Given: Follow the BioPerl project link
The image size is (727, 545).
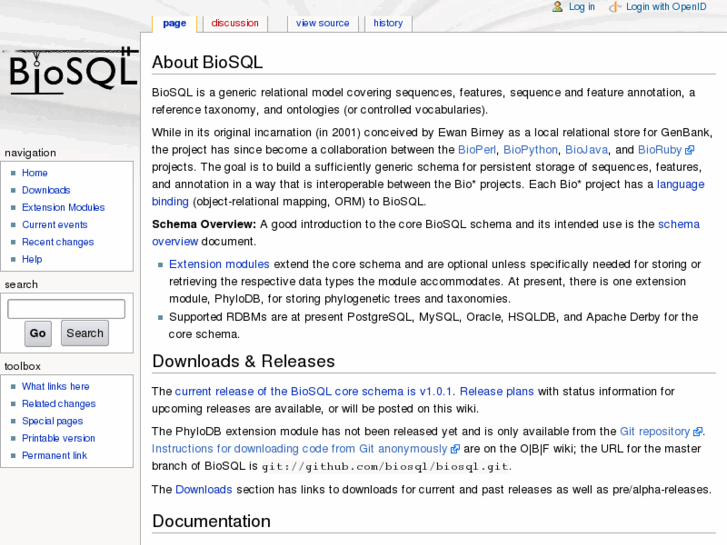Looking at the screenshot, I should [476, 150].
